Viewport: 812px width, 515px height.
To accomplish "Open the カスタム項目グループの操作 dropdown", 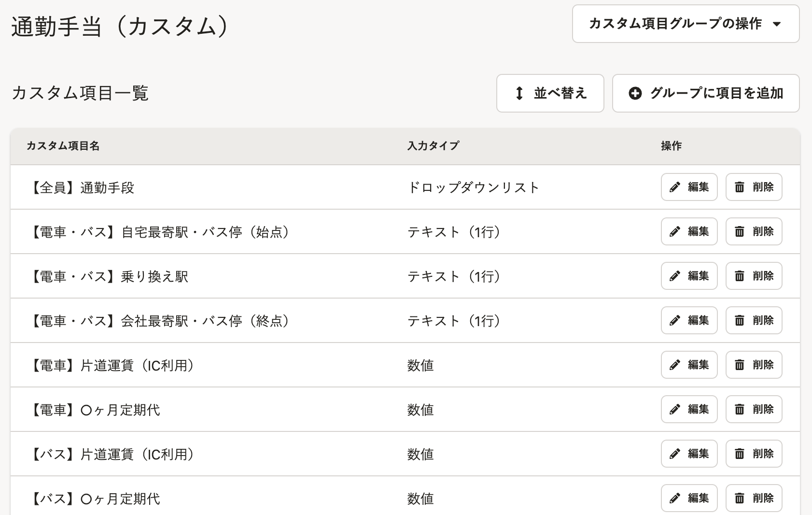I will tap(686, 24).
